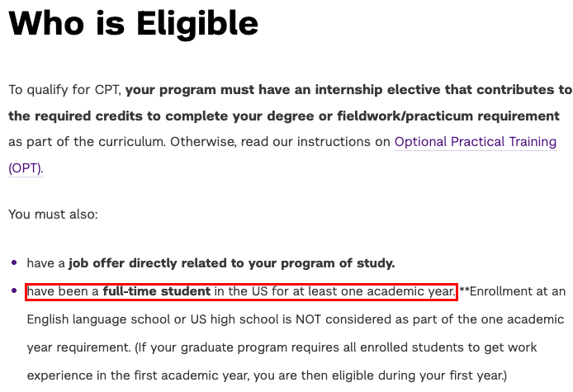Screen dimensions: 573x392
Task: Click the purple bullet before "have a job offer"
Action: point(14,264)
